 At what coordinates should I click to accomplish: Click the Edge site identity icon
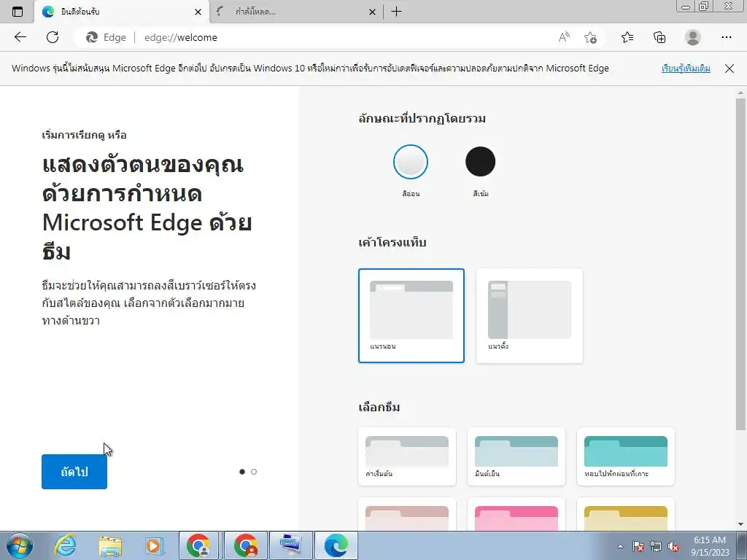point(92,38)
